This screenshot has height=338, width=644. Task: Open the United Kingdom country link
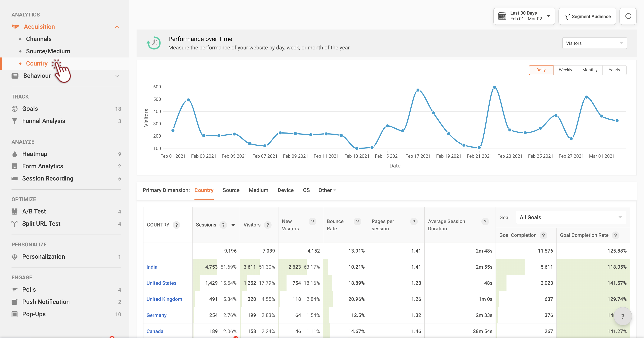pyautogui.click(x=164, y=299)
